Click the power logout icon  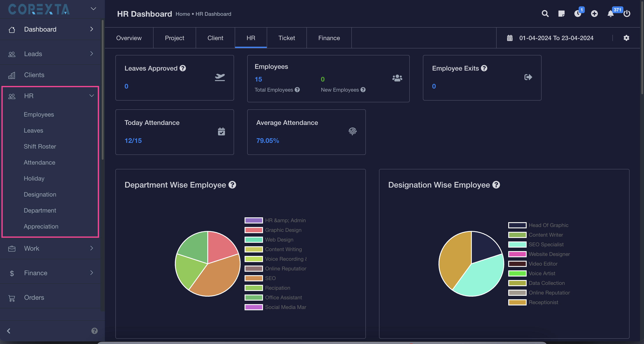point(627,14)
